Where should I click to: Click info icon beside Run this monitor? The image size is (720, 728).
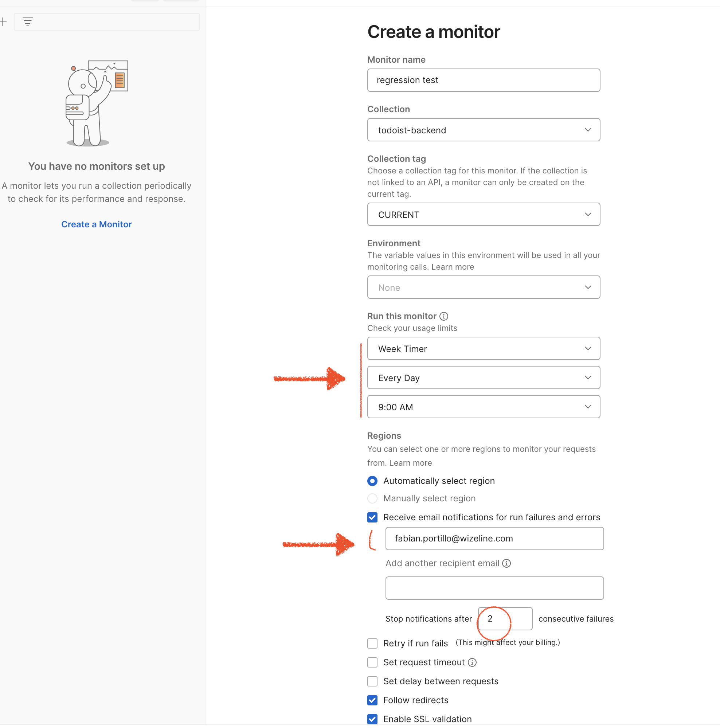pos(444,316)
